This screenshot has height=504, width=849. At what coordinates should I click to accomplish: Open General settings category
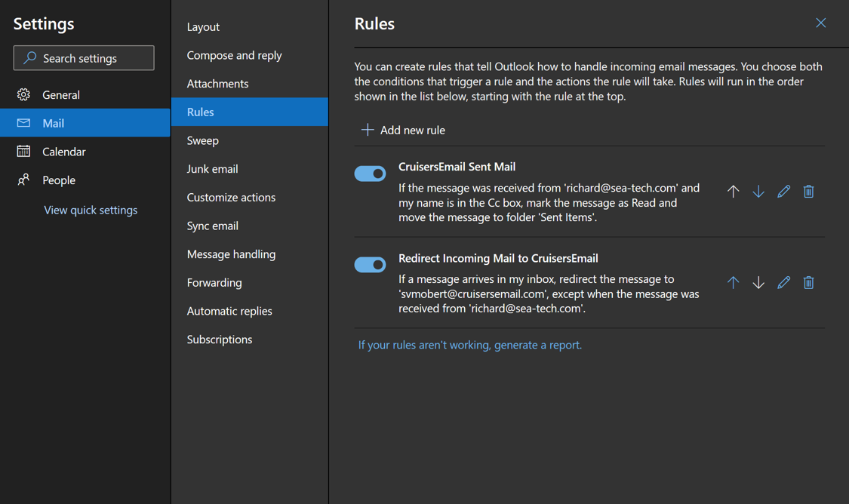[61, 95]
